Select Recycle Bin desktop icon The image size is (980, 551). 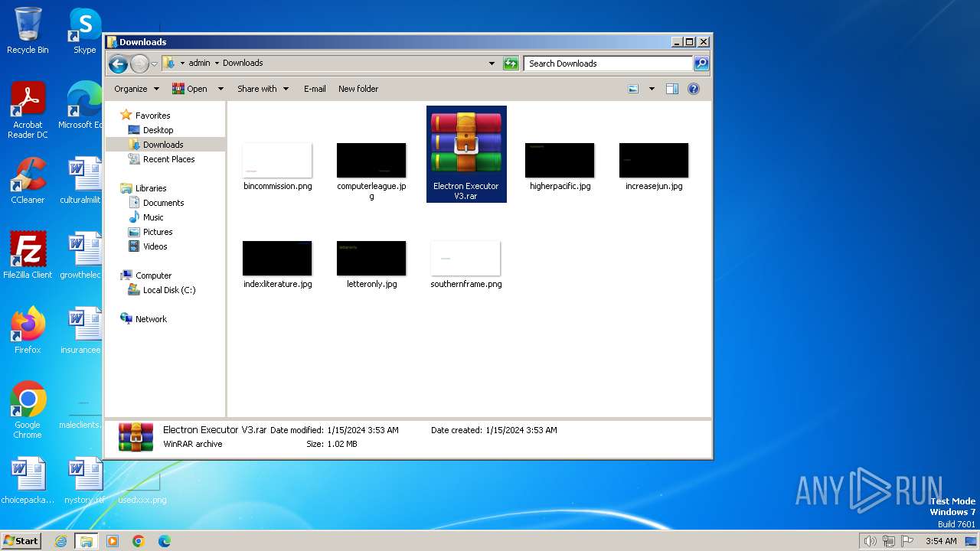tap(28, 31)
